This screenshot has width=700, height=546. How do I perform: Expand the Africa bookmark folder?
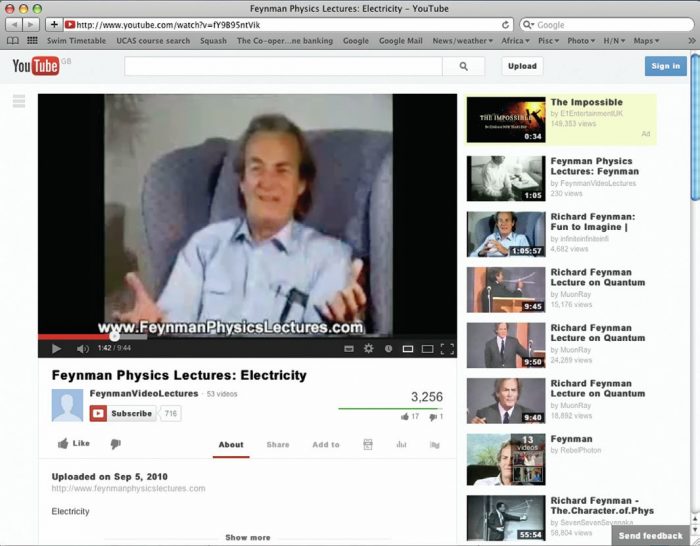click(x=515, y=41)
